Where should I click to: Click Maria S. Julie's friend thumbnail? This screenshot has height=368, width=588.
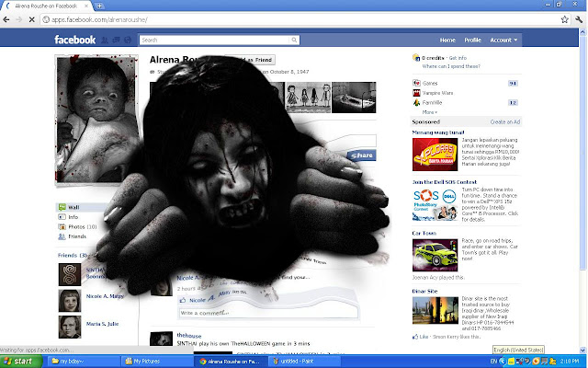70,327
